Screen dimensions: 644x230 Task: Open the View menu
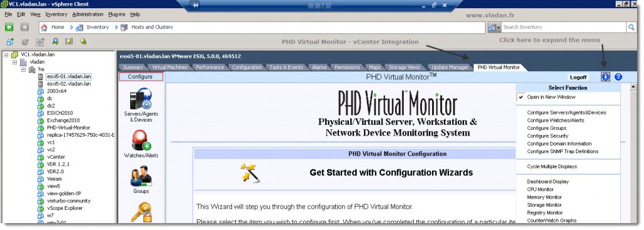(x=35, y=14)
